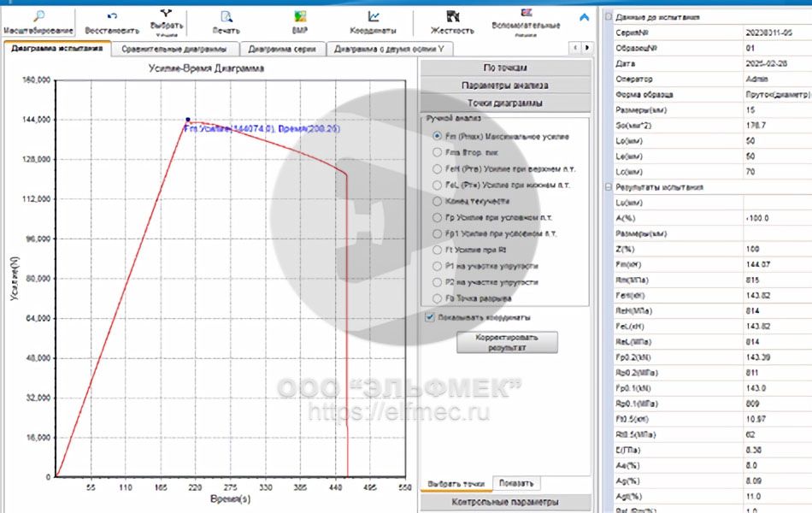The width and height of the screenshot is (812, 513).
Task: Click the Координаты chart icon
Action: [x=373, y=16]
